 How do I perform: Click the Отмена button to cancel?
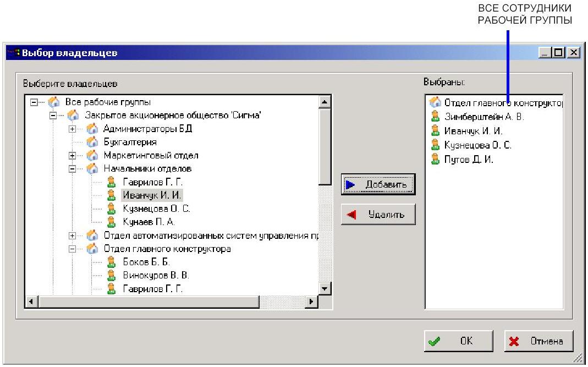[x=538, y=341]
